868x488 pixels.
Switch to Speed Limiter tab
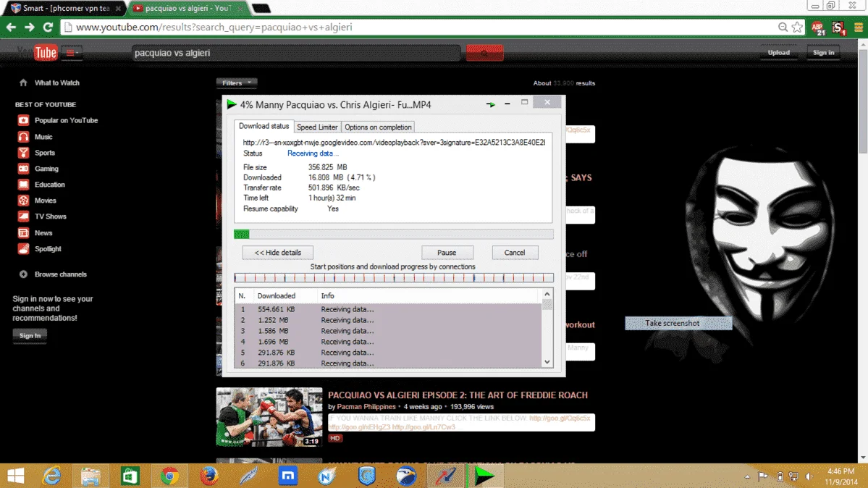click(x=317, y=127)
